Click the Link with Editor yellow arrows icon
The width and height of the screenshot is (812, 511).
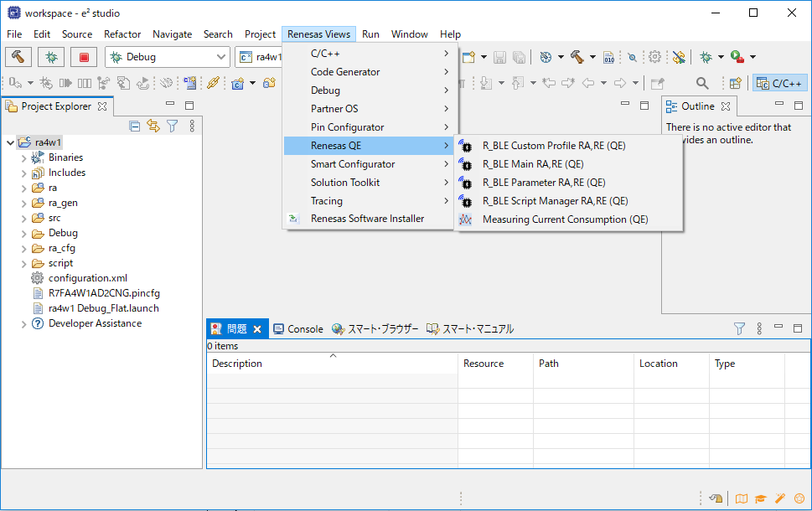(153, 126)
